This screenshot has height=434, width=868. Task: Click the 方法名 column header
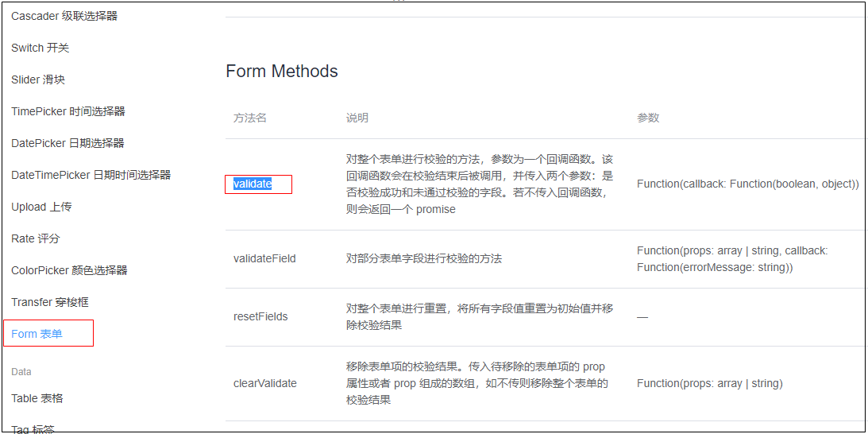point(250,118)
